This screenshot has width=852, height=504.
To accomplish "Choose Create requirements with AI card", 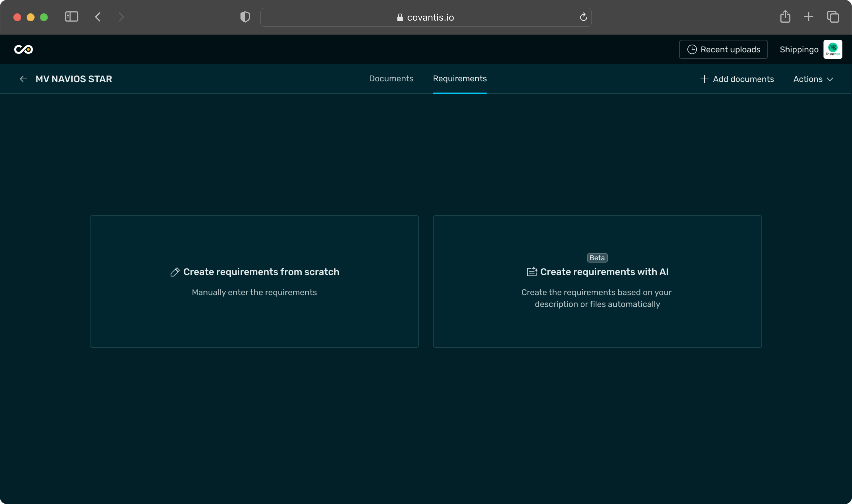I will click(597, 281).
